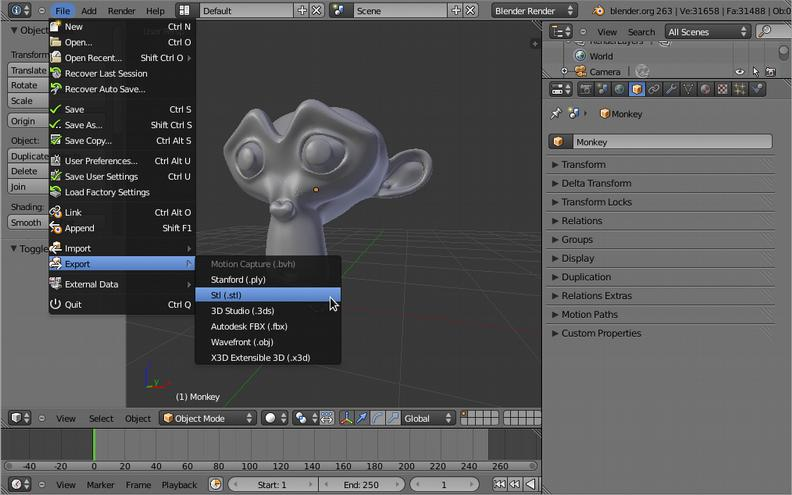Toggle Camera selectability cursor icon

click(756, 72)
